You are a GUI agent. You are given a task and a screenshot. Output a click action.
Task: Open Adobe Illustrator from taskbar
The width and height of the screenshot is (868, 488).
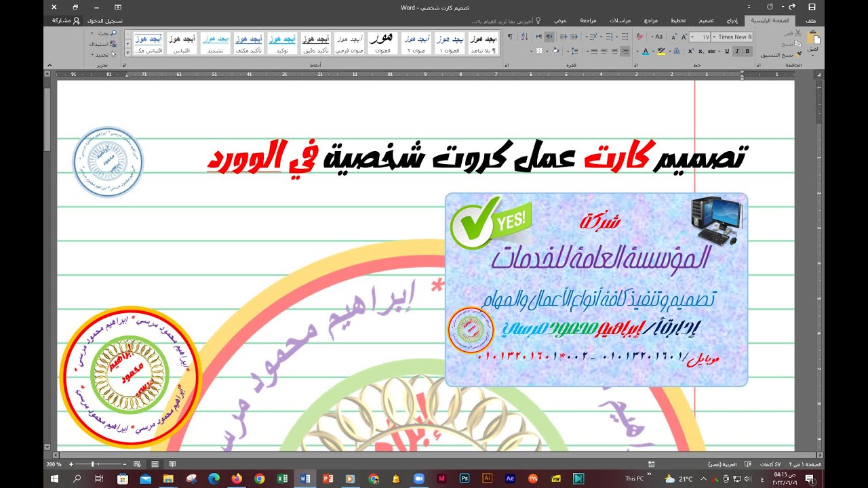click(x=487, y=479)
